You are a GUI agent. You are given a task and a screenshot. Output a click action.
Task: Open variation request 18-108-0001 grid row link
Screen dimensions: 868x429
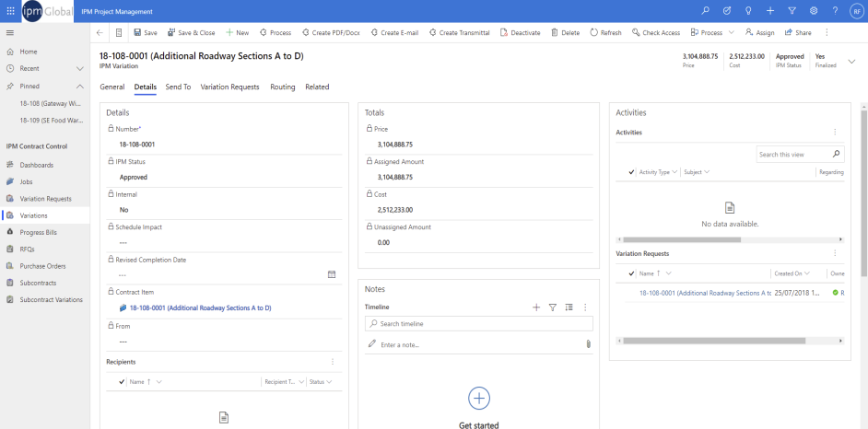pos(705,293)
